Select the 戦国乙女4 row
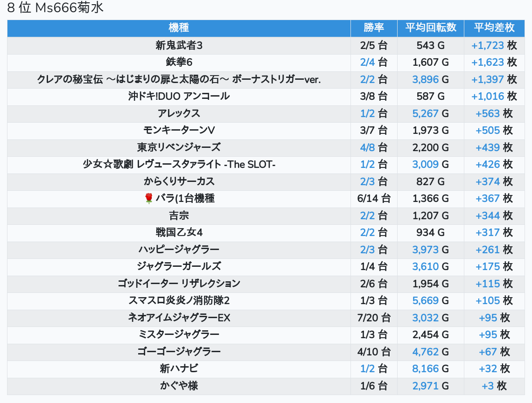Image resolution: width=532 pixels, height=403 pixels. click(x=179, y=232)
